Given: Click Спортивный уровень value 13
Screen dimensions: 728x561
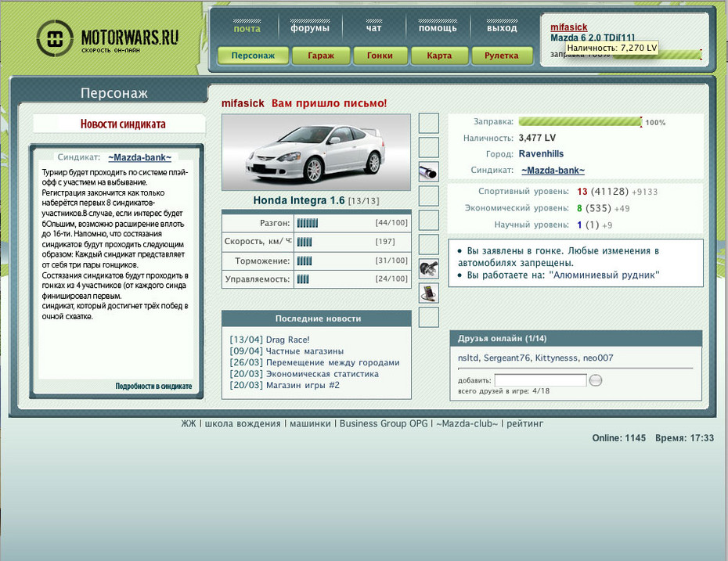Looking at the screenshot, I should [x=582, y=192].
